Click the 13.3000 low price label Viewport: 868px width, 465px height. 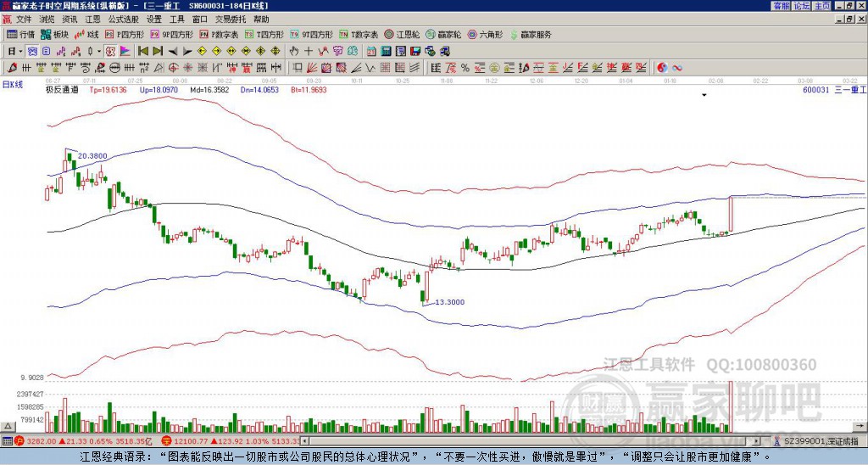(x=450, y=302)
